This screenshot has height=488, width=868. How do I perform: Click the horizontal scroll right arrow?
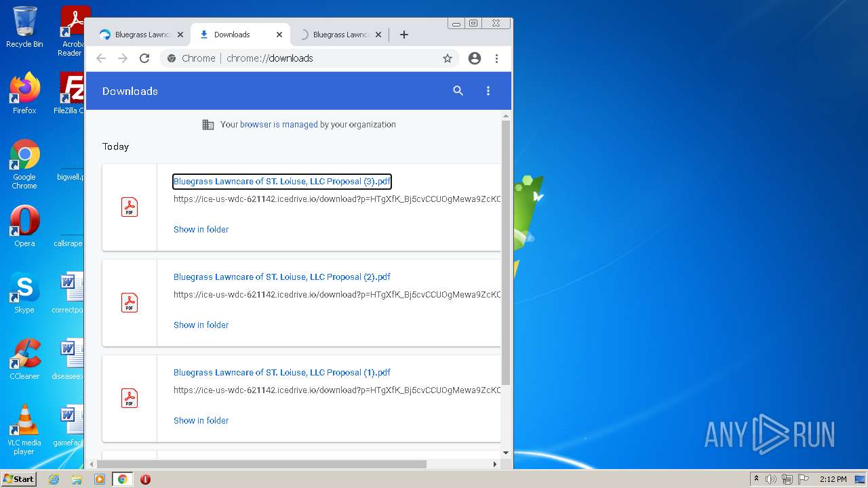495,464
